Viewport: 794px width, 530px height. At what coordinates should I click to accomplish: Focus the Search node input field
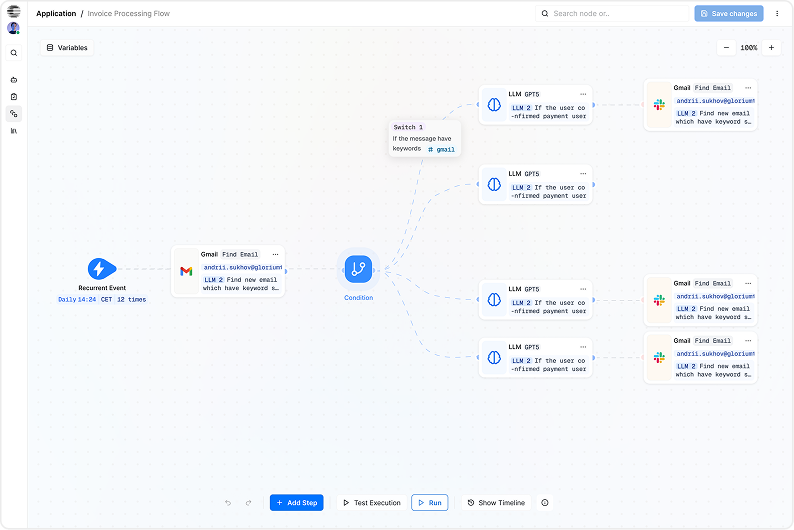click(610, 14)
